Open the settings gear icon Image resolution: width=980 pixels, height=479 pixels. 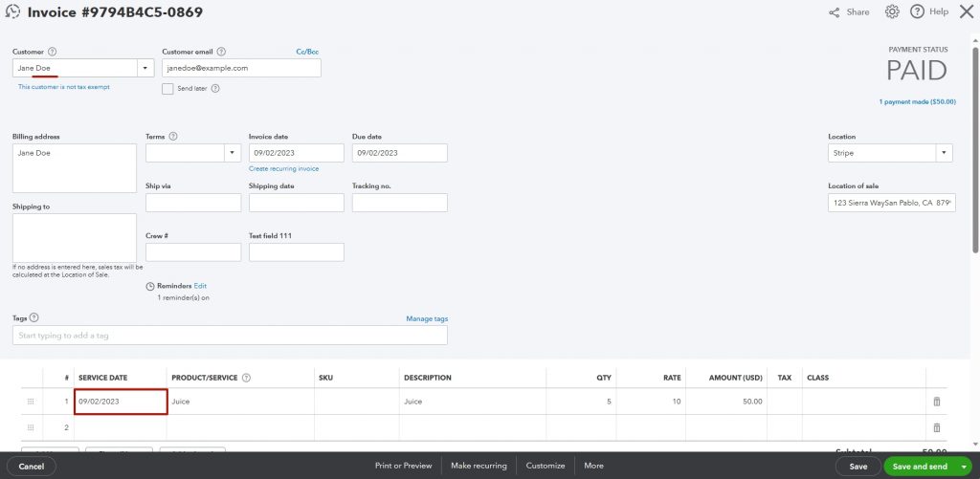[x=892, y=11]
